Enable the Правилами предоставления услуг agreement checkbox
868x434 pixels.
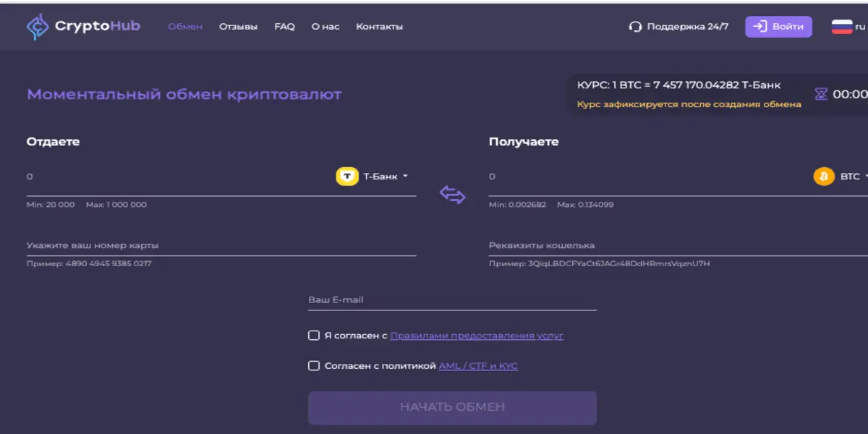(313, 335)
